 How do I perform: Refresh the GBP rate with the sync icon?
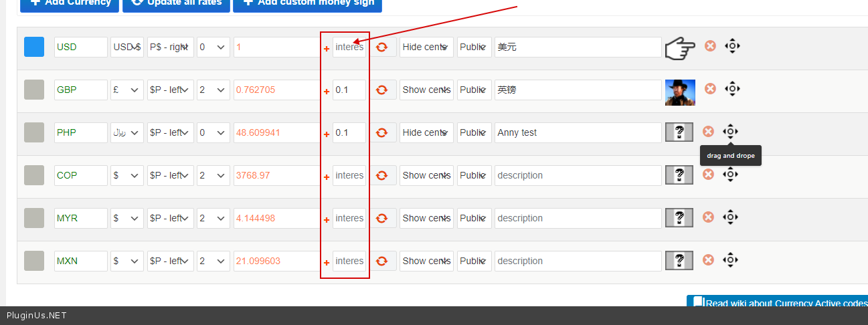click(382, 90)
